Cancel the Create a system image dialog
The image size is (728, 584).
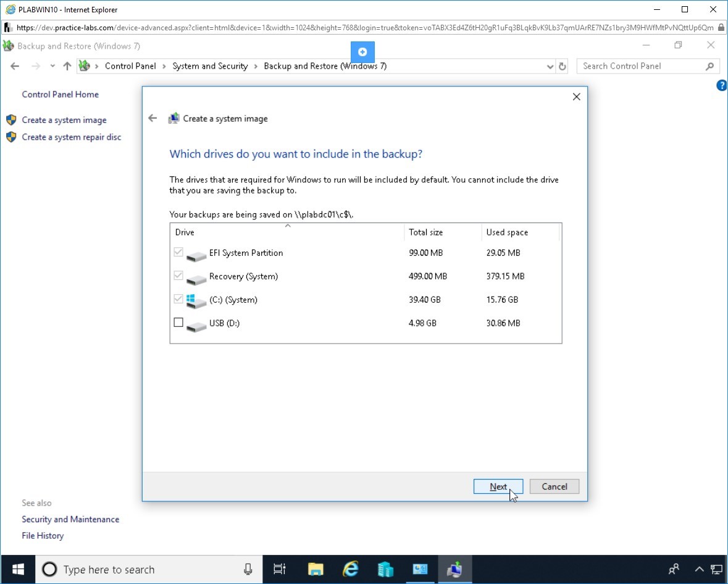pyautogui.click(x=554, y=486)
